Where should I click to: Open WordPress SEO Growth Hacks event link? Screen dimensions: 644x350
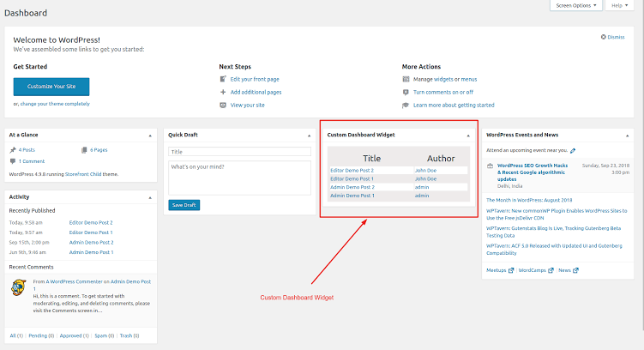point(533,172)
